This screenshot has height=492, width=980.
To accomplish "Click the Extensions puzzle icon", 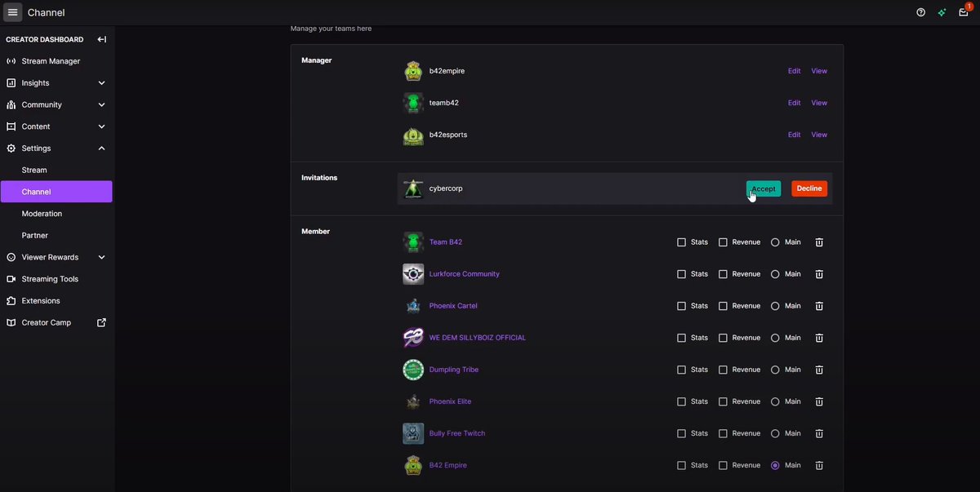I will point(11,300).
